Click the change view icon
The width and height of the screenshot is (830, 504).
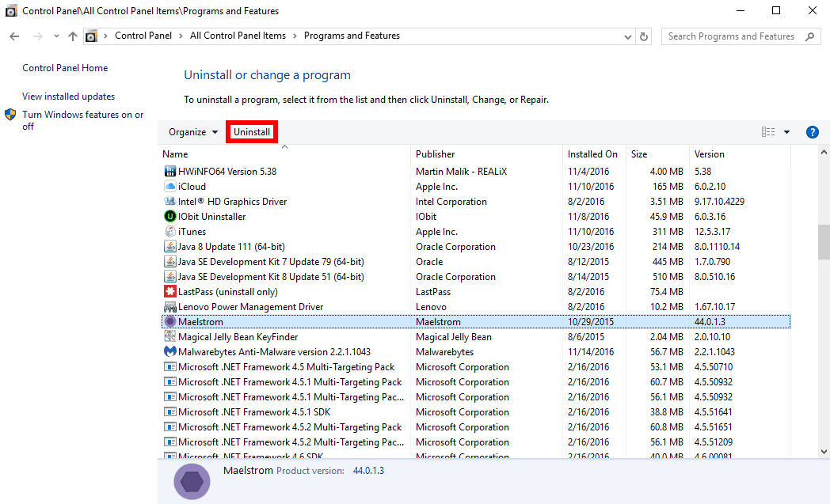click(768, 132)
